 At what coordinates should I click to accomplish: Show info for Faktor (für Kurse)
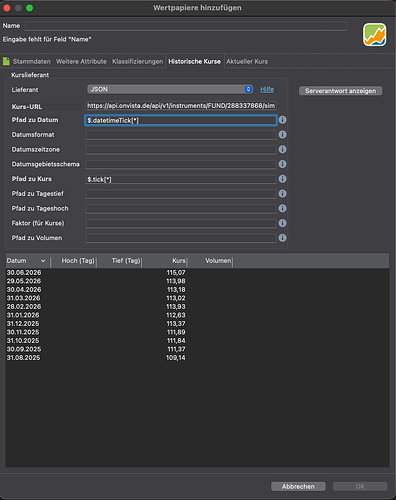coord(282,223)
